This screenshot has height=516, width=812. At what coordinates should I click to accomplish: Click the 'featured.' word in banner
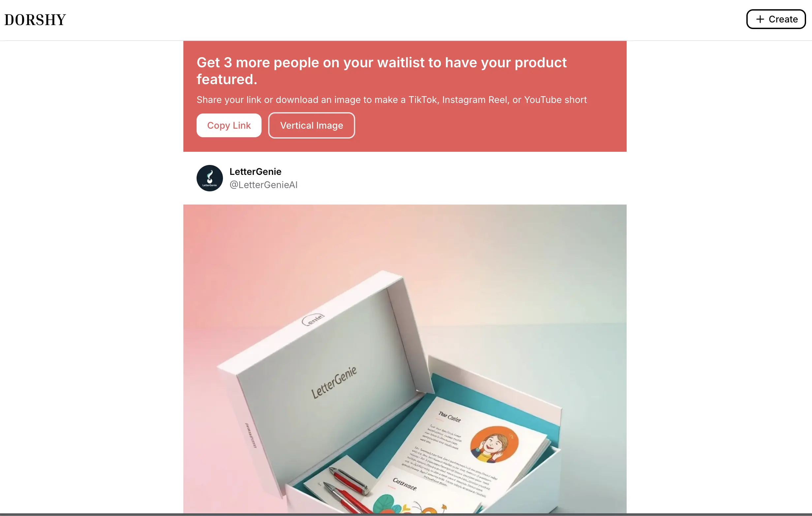click(x=227, y=80)
